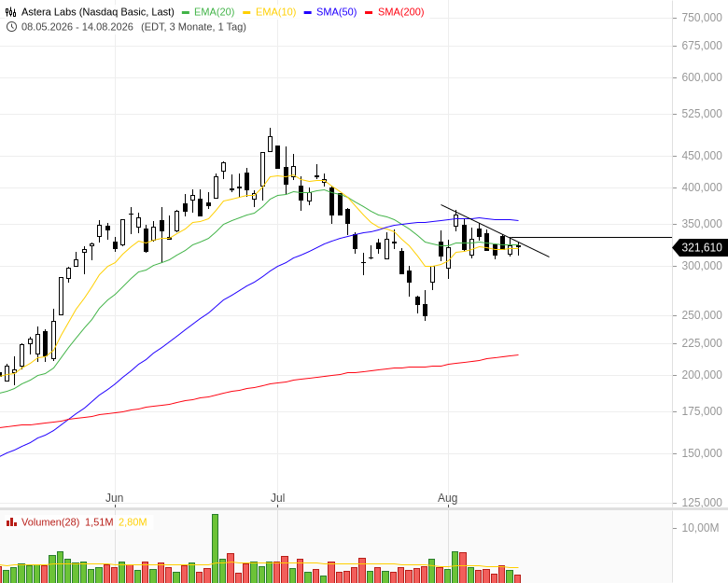Click the candlestick chart icon beside Astera Labs
This screenshot has height=583, width=728.
tap(10, 12)
